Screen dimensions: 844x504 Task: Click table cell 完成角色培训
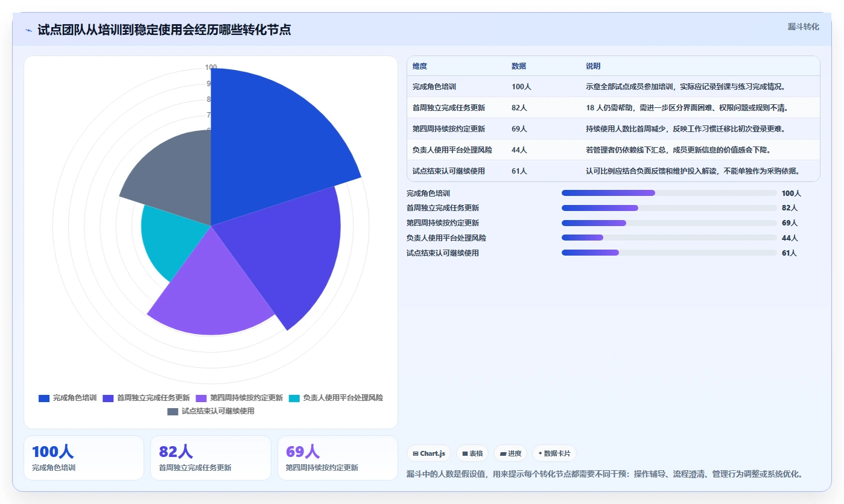click(434, 87)
